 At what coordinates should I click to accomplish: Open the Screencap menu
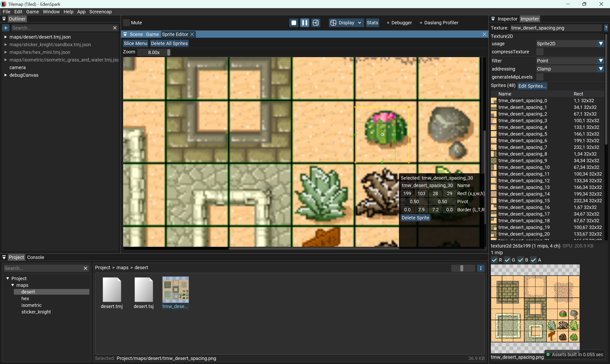point(100,11)
